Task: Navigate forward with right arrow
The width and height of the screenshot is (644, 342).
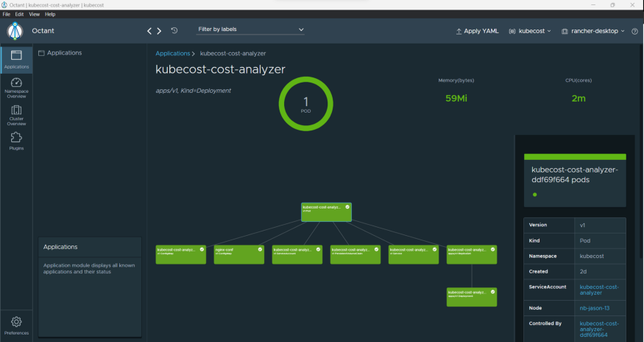Action: point(159,31)
